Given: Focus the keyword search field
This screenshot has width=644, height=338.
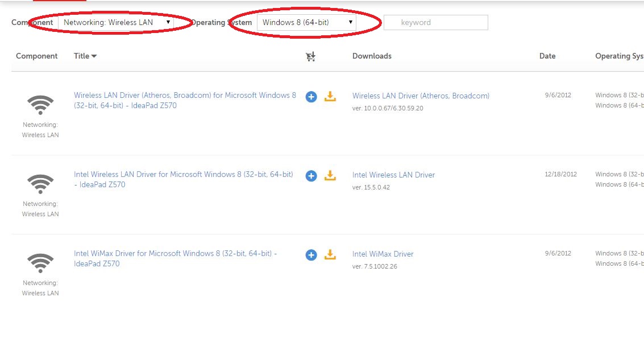Looking at the screenshot, I should [x=436, y=23].
